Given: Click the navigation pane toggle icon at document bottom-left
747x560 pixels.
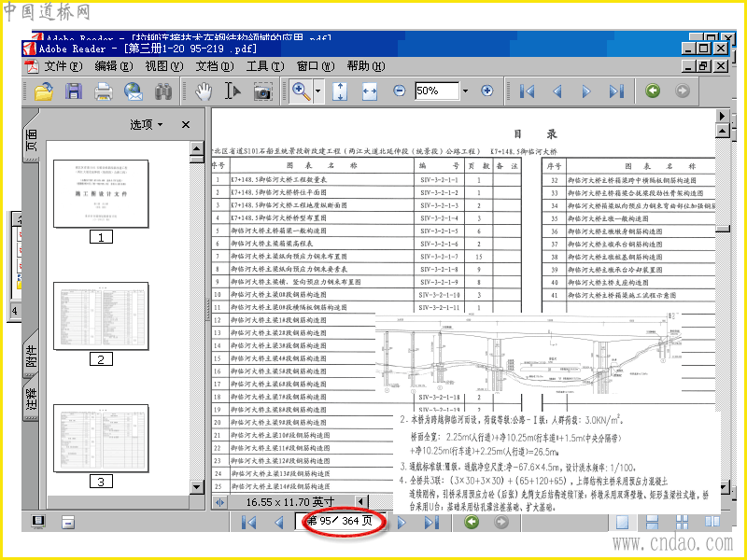Looking at the screenshot, I should pos(219,502).
